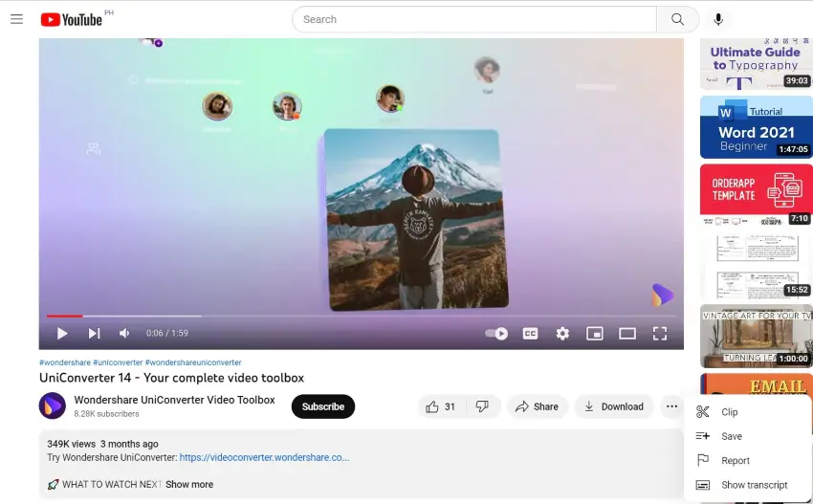Close the three-dot more actions menu
Viewport: 813px width, 504px height.
click(x=671, y=406)
